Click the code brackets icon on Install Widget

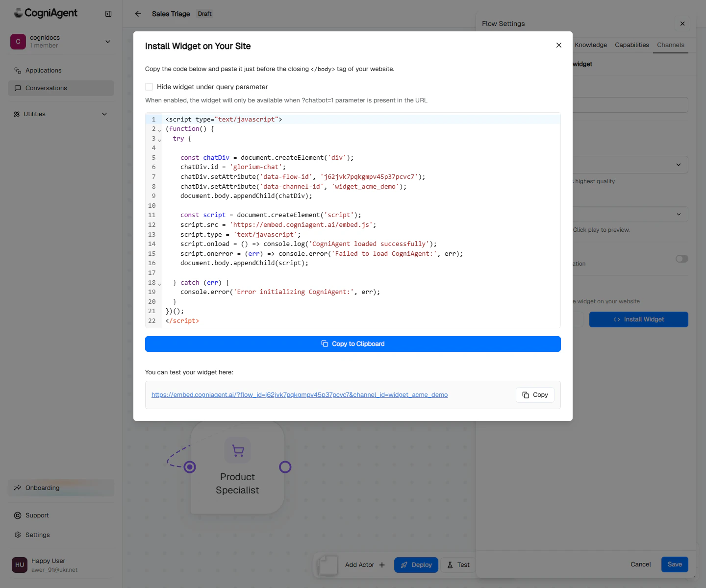click(x=617, y=319)
